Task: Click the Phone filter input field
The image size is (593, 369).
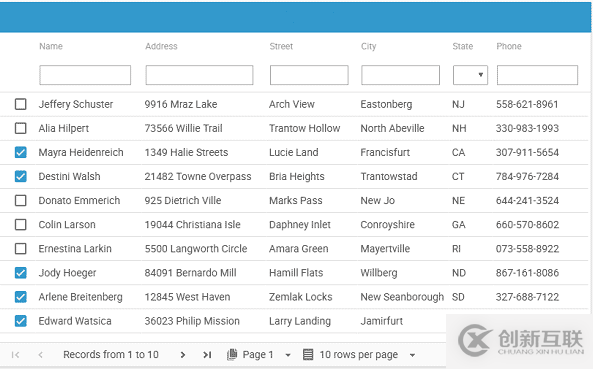Action: [x=537, y=75]
